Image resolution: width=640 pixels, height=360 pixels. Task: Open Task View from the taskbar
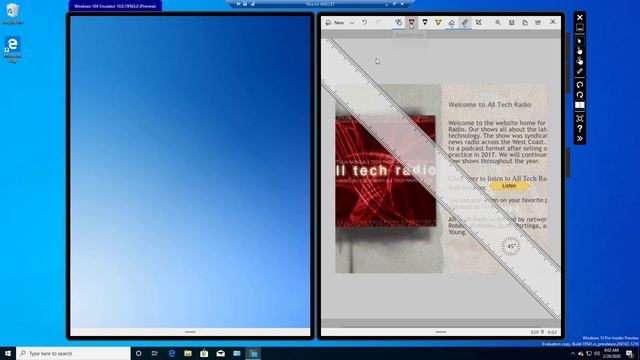155,353
